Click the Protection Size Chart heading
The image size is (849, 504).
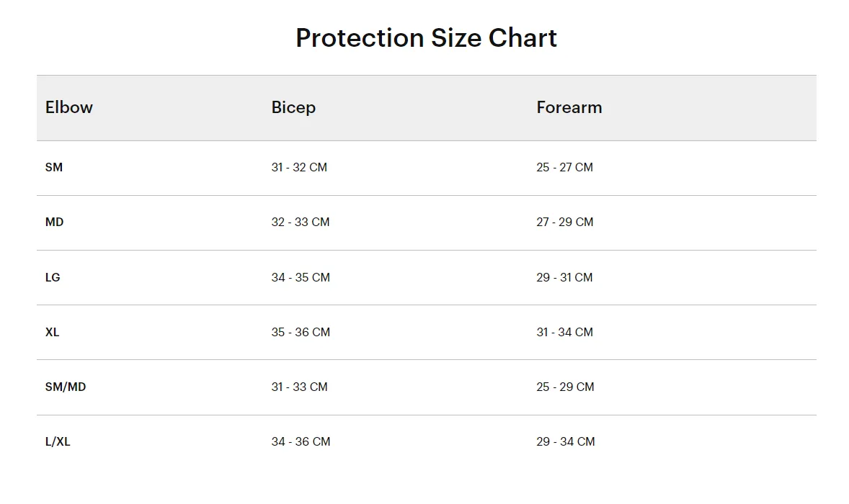[426, 38]
